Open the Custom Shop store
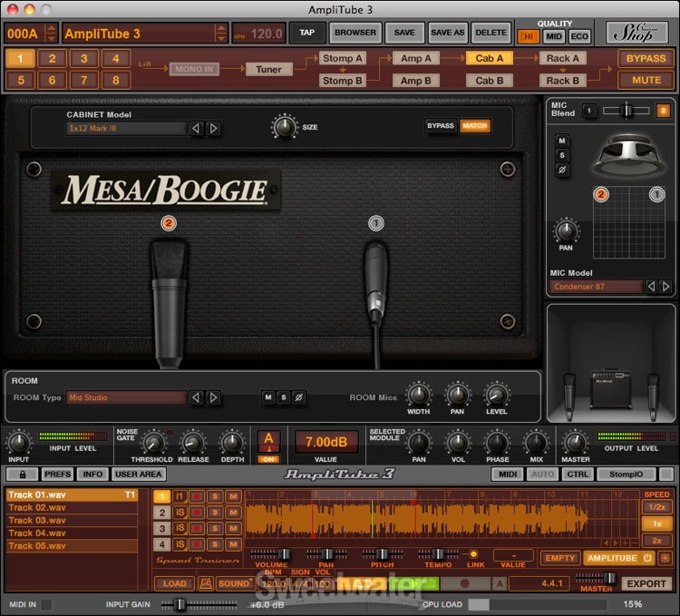Screen dimensions: 680x616 636,34
